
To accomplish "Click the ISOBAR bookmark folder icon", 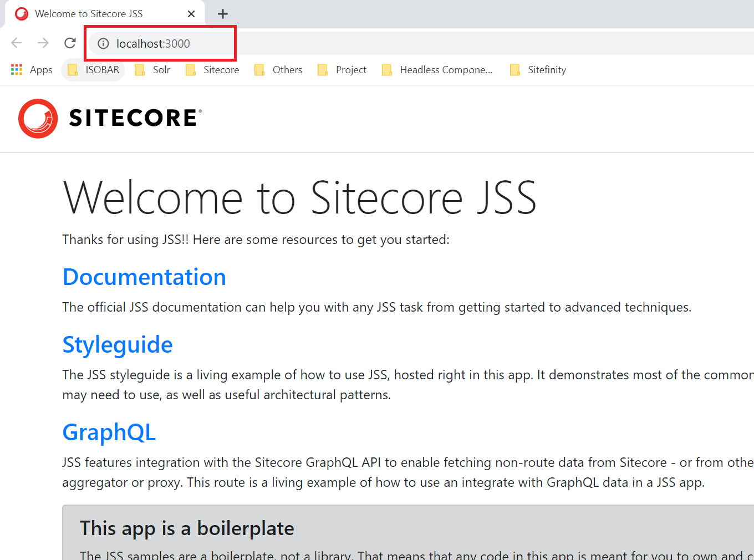I will pos(73,69).
